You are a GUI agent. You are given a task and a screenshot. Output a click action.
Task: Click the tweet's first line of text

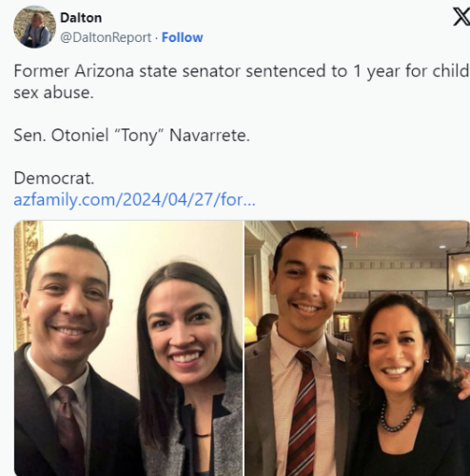pos(242,71)
